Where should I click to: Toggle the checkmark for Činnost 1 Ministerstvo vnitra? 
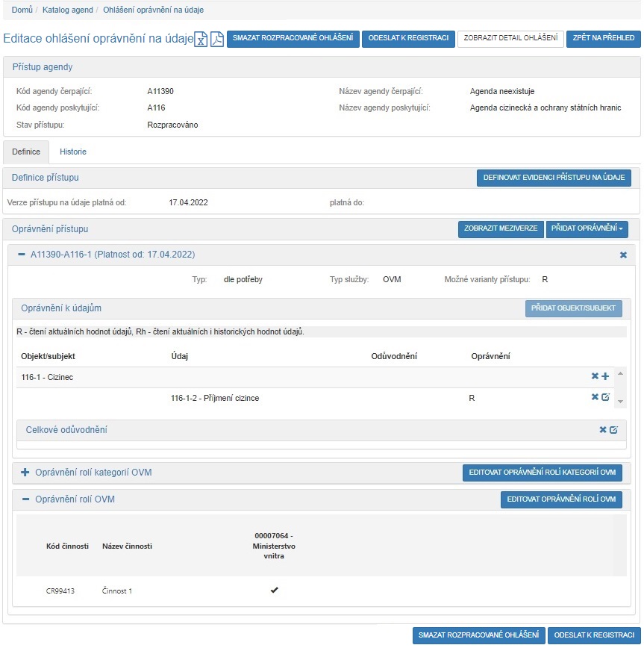pyautogui.click(x=274, y=591)
